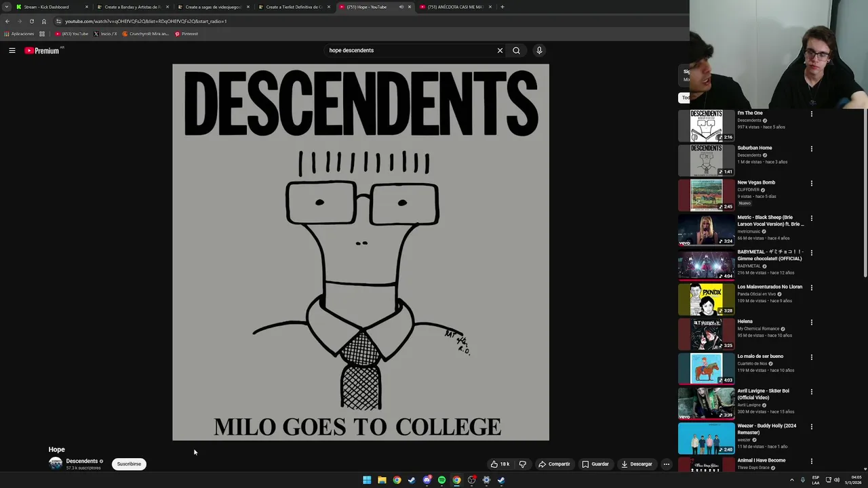
Task: Open Pinterest bookmark
Action: tap(186, 34)
